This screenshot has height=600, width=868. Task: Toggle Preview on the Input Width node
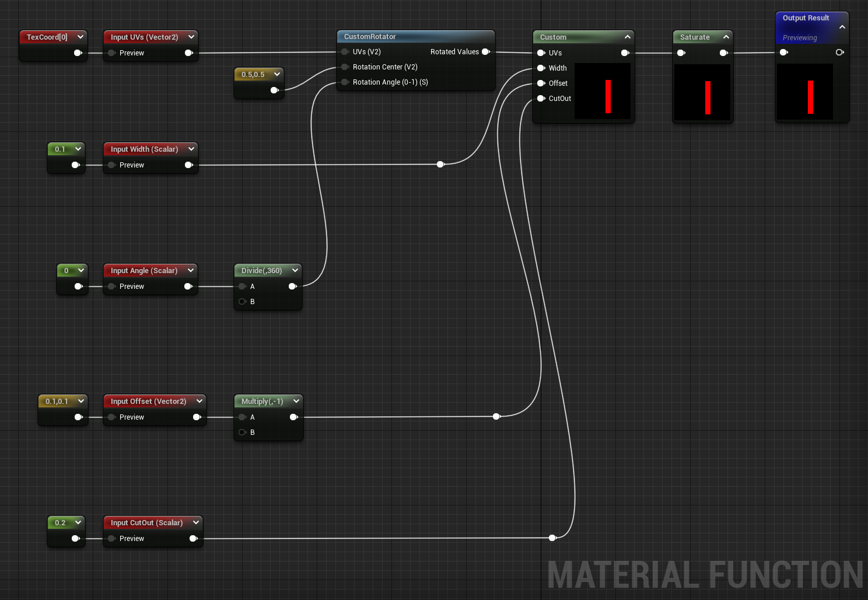tap(111, 165)
